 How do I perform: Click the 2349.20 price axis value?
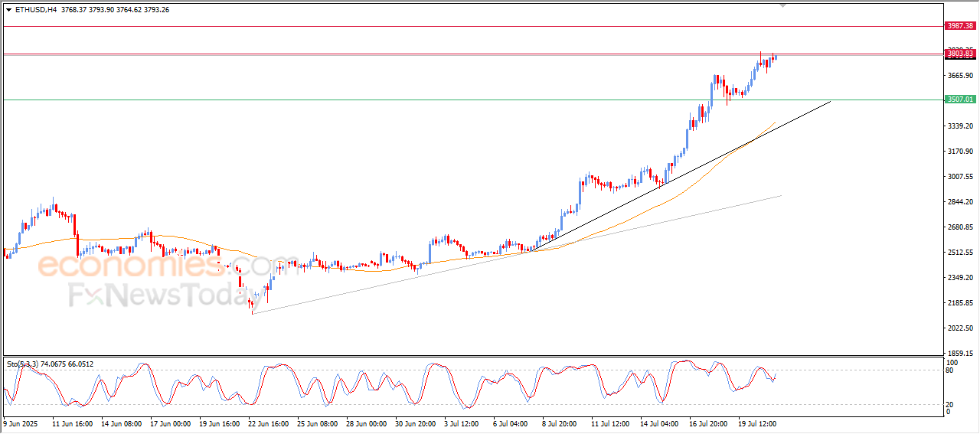(x=960, y=278)
